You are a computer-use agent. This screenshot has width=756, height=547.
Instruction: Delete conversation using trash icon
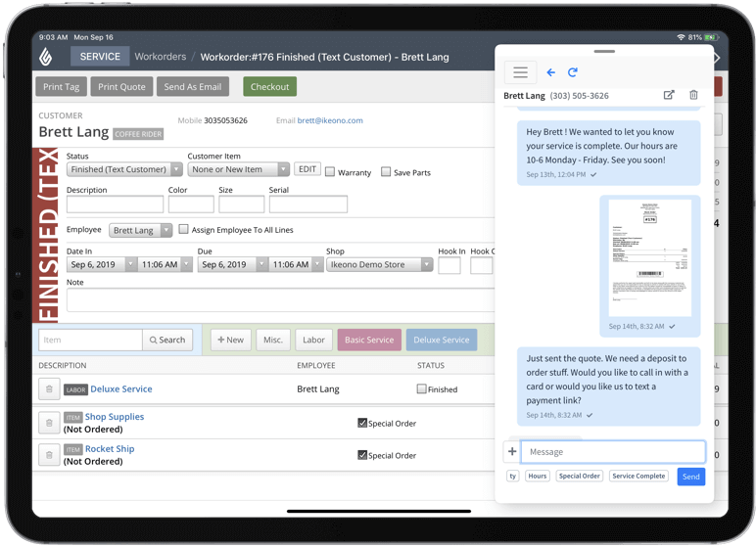click(693, 96)
